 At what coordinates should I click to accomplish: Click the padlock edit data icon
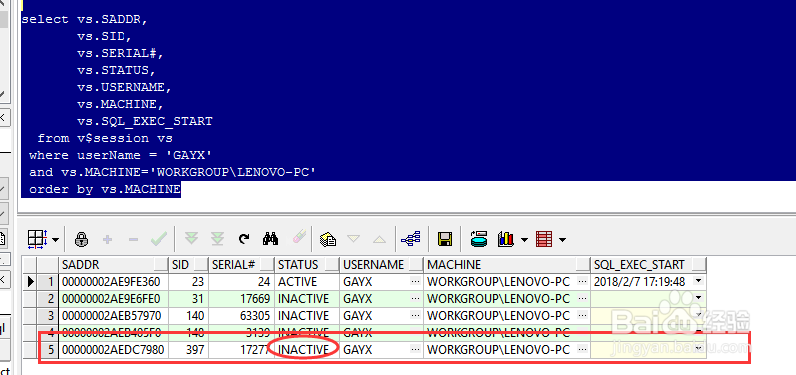point(81,239)
